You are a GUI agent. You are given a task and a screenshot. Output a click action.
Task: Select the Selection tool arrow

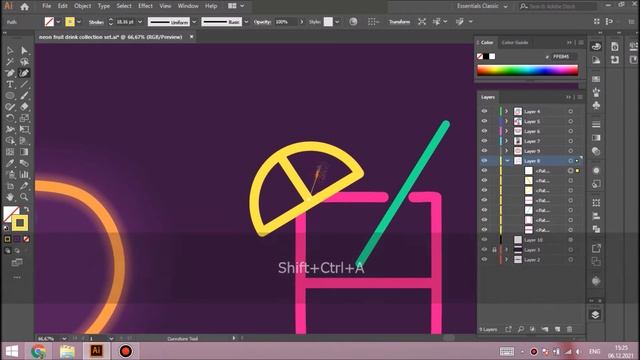pos(10,51)
